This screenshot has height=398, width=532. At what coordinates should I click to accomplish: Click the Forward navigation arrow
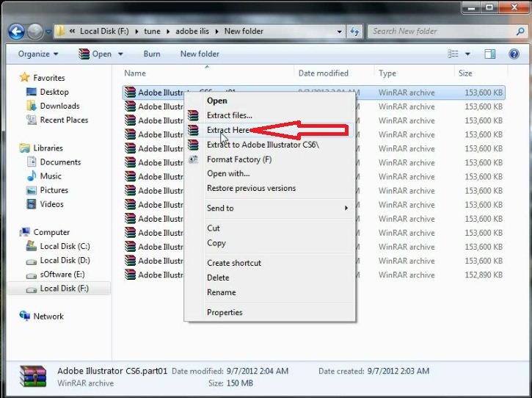click(34, 32)
